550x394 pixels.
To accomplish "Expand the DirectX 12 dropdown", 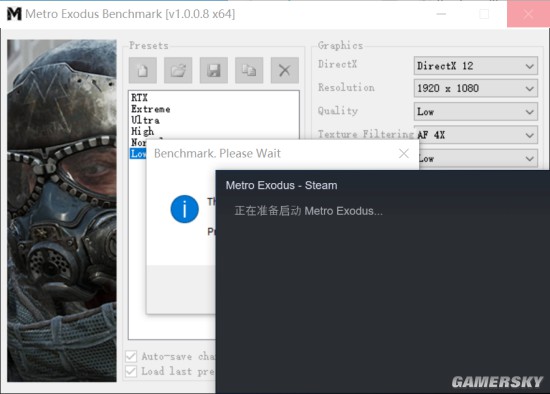I will [x=476, y=66].
